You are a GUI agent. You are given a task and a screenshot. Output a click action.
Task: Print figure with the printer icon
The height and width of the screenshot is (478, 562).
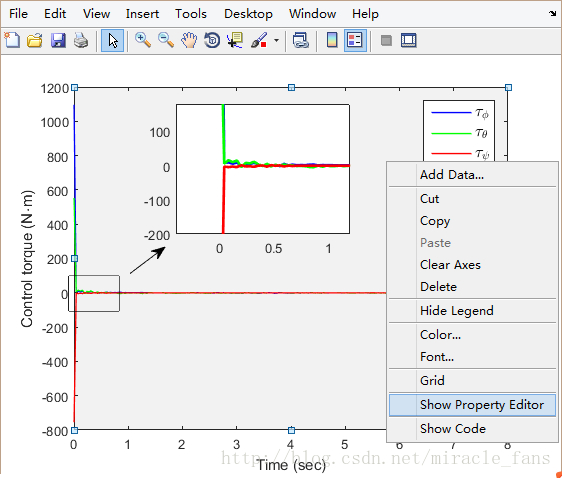point(81,40)
